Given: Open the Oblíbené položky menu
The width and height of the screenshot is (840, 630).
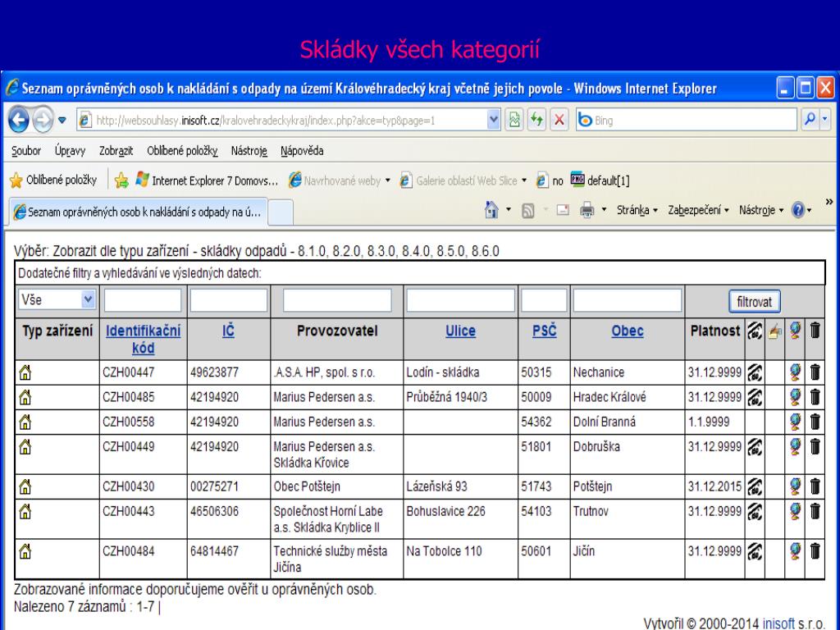Looking at the screenshot, I should tap(183, 151).
